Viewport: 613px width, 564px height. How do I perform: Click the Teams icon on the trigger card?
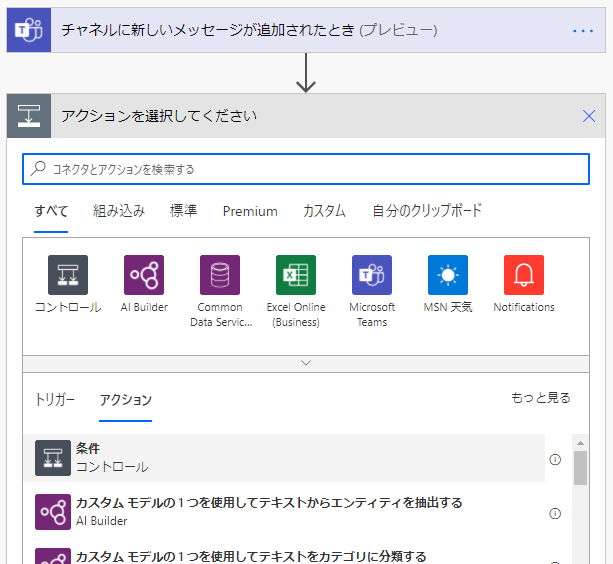coord(29,30)
